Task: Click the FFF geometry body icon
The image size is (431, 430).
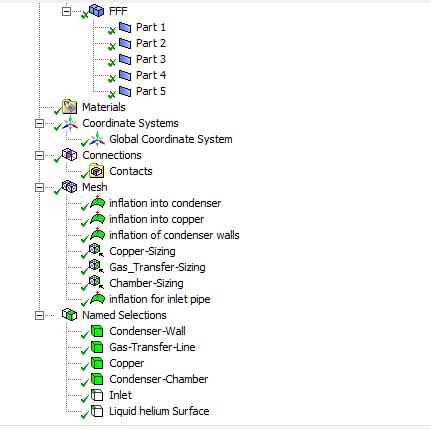Action: click(x=97, y=11)
